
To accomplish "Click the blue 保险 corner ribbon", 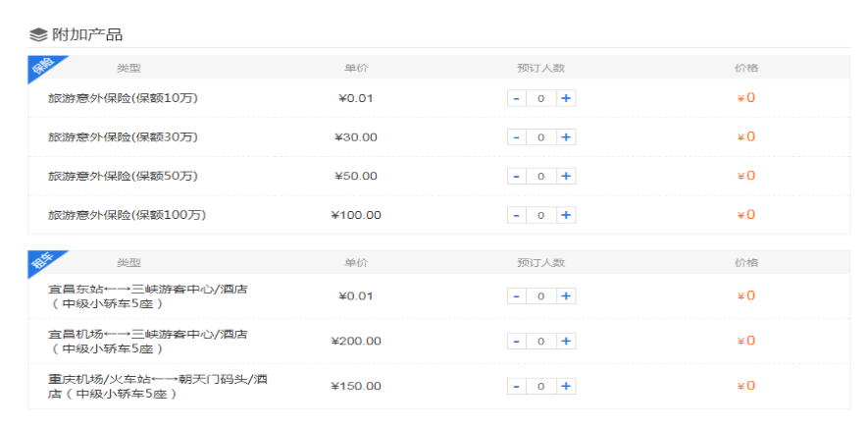I will [x=42, y=68].
